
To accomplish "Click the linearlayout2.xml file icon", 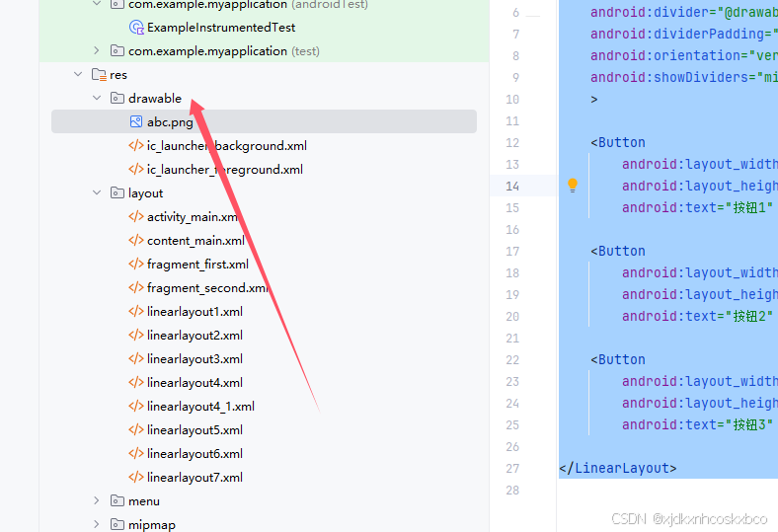I will (x=136, y=336).
